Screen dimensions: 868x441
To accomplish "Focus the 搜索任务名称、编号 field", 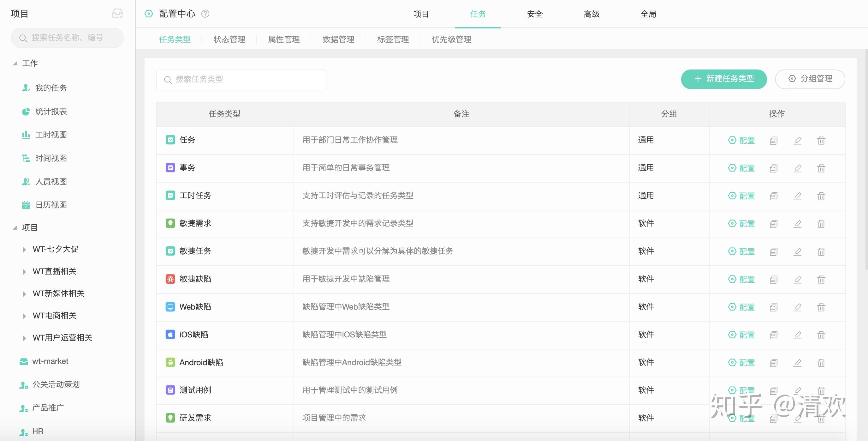I will coord(67,38).
